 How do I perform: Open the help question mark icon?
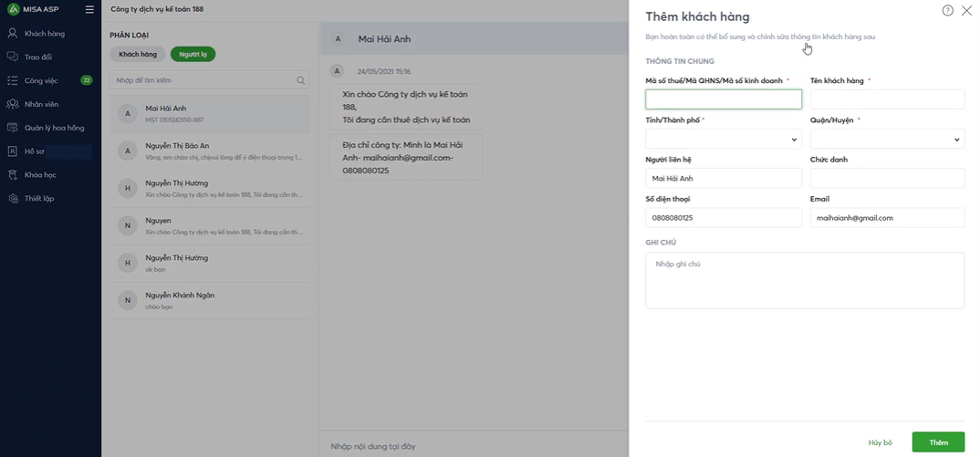click(947, 11)
